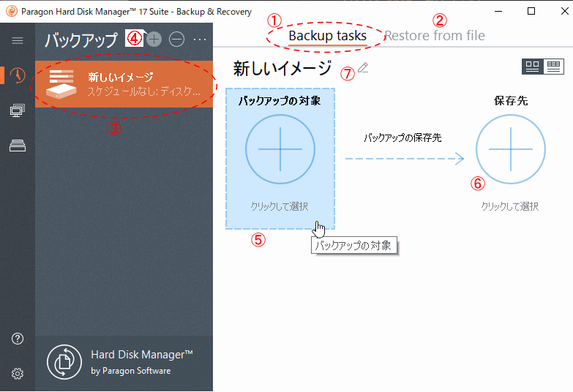
Task: Select the 新しいイメージ backup job in list
Action: point(124,84)
